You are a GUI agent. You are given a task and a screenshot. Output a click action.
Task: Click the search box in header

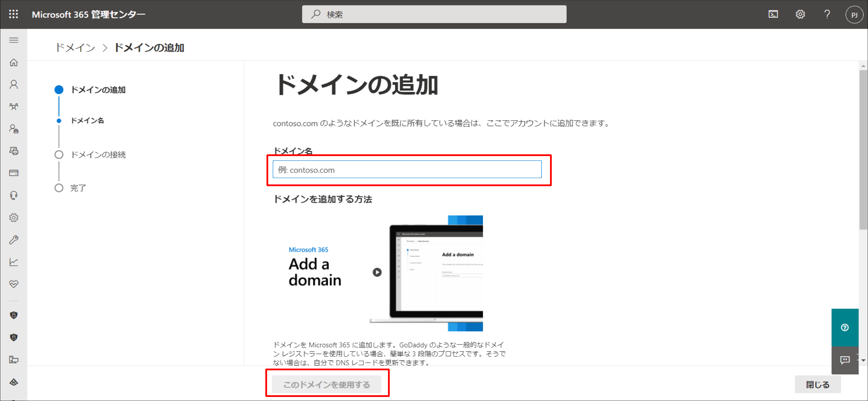tap(434, 14)
